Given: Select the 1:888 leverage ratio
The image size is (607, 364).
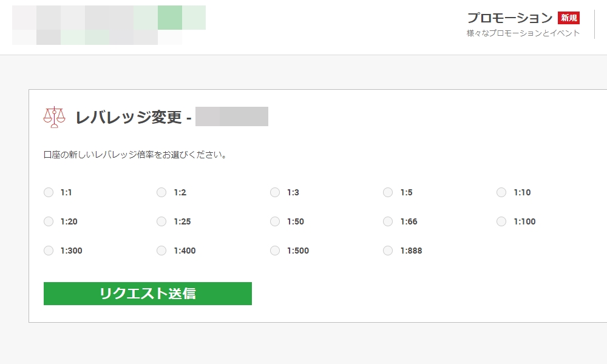Looking at the screenshot, I should 388,251.
